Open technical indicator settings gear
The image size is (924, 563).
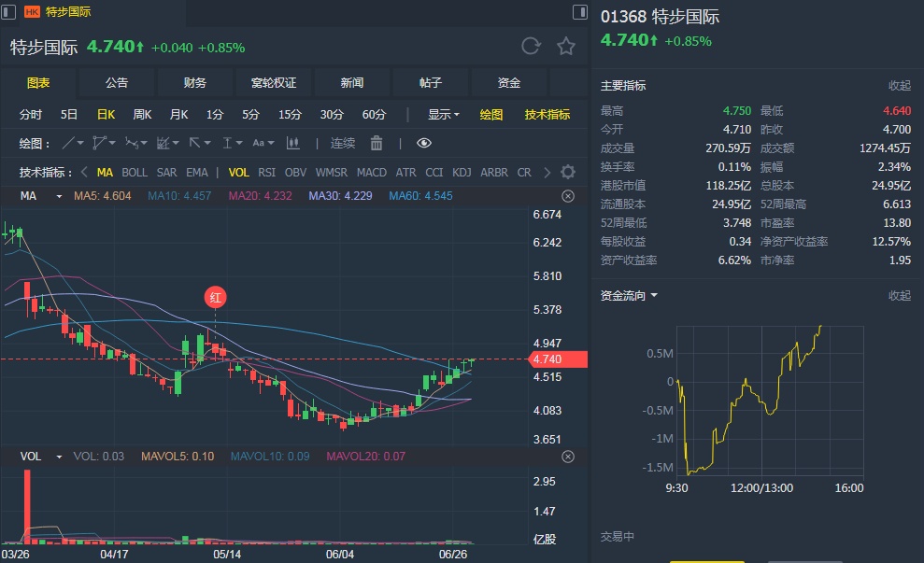pos(567,172)
